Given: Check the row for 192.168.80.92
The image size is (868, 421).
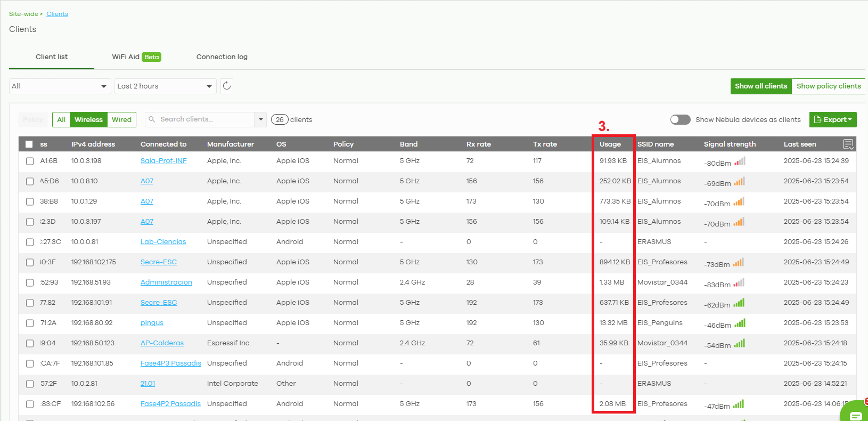Looking at the screenshot, I should pos(30,323).
